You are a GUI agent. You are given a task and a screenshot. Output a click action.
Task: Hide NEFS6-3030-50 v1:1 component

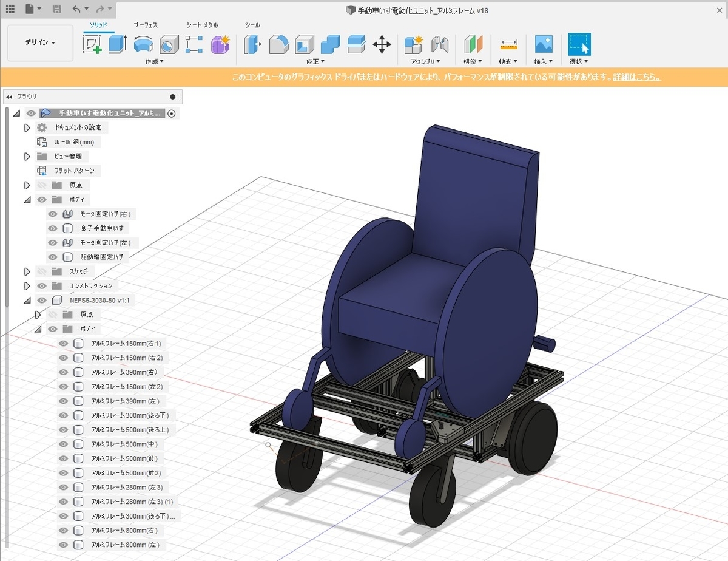pyautogui.click(x=42, y=300)
